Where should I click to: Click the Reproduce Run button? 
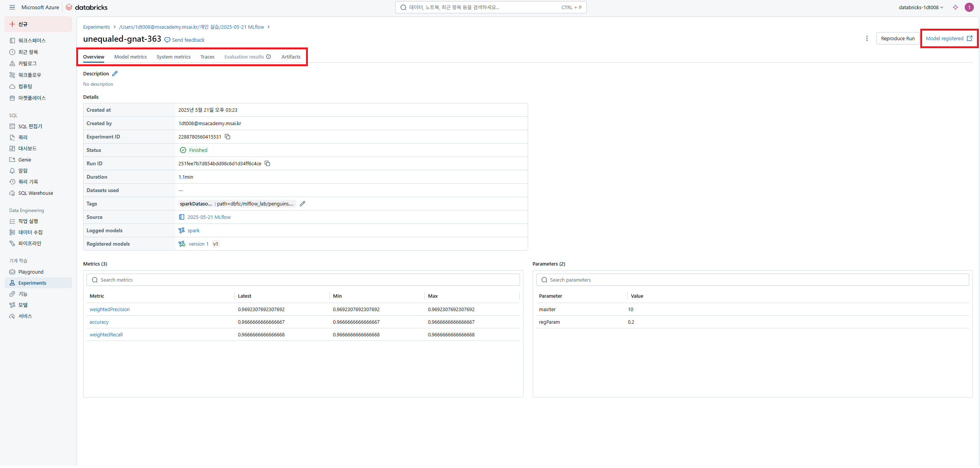tap(897, 38)
